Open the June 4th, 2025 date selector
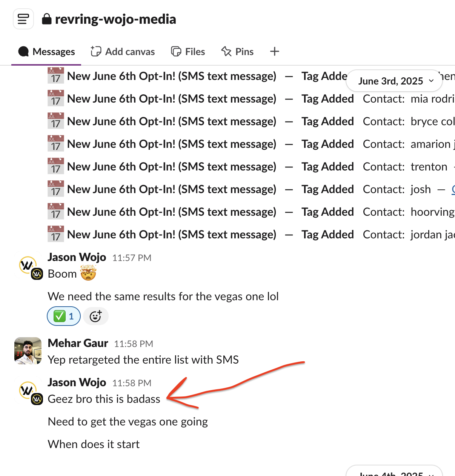This screenshot has height=476, width=455. pos(394,473)
